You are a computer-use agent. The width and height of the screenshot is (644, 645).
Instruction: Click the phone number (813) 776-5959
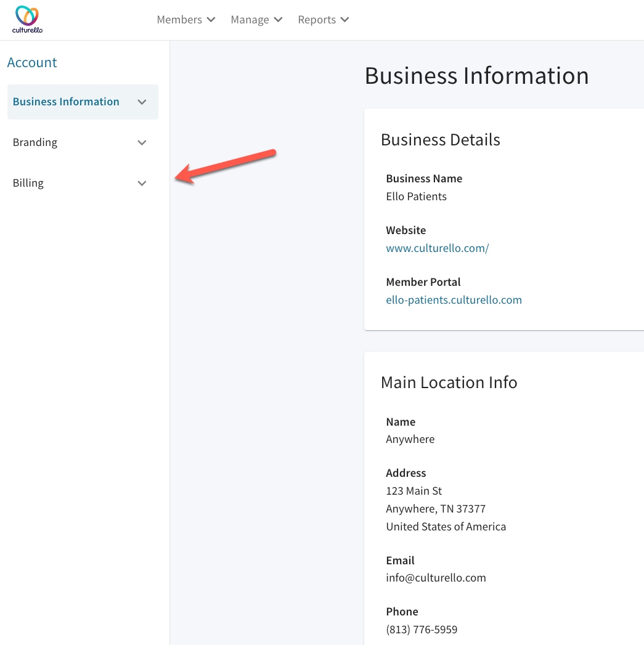[x=422, y=630]
